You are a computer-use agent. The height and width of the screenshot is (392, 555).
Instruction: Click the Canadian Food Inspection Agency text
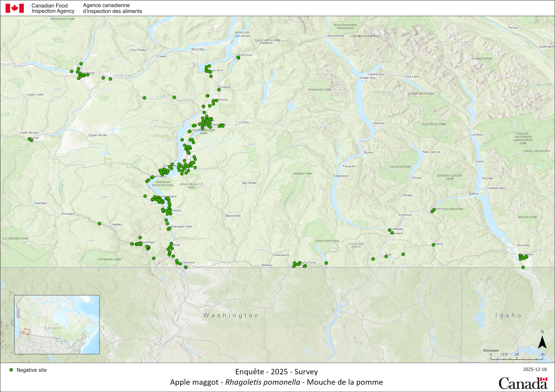point(53,8)
